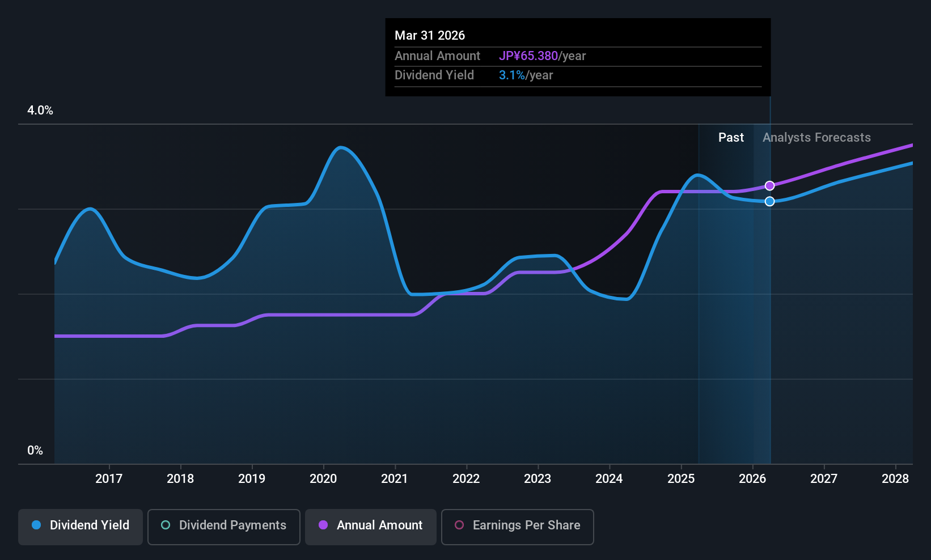Click the Analysts Forecasts region label
Screen dimensions: 931x560
(816, 137)
